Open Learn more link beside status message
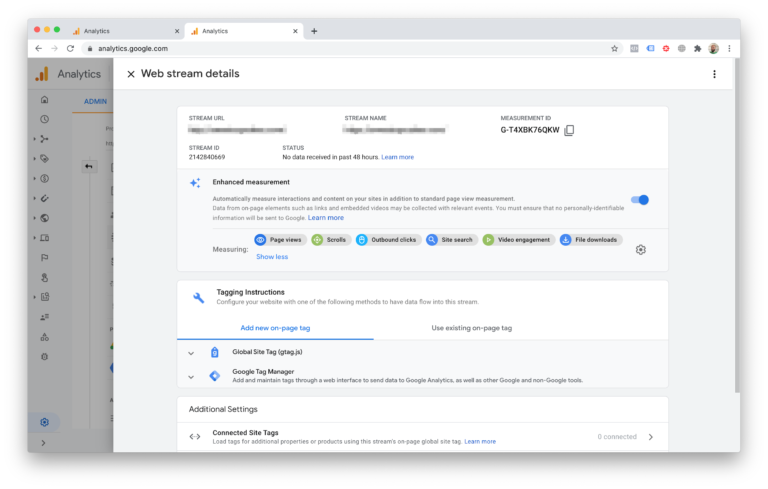Viewport: 768px width, 489px height. coord(397,157)
